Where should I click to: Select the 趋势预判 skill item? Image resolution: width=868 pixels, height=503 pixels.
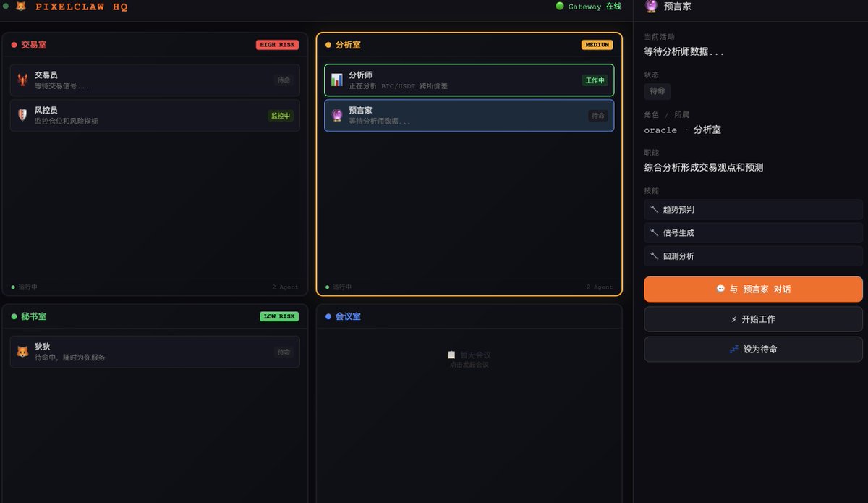point(753,210)
